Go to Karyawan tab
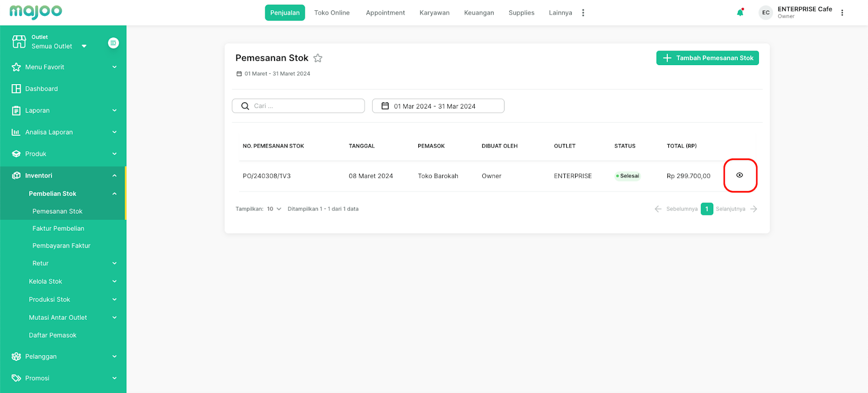Image resolution: width=868 pixels, height=393 pixels. [x=435, y=12]
